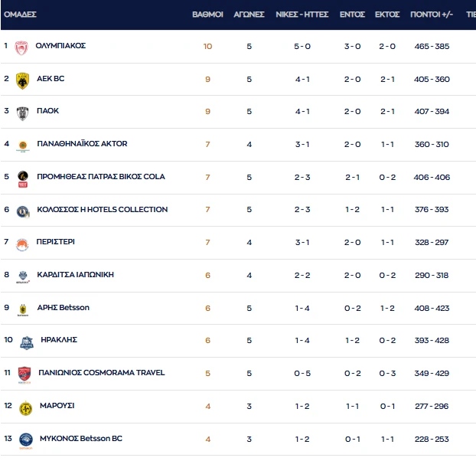The height and width of the screenshot is (461, 476).
Task: Click the Olympiacos team logo
Action: coord(23,47)
